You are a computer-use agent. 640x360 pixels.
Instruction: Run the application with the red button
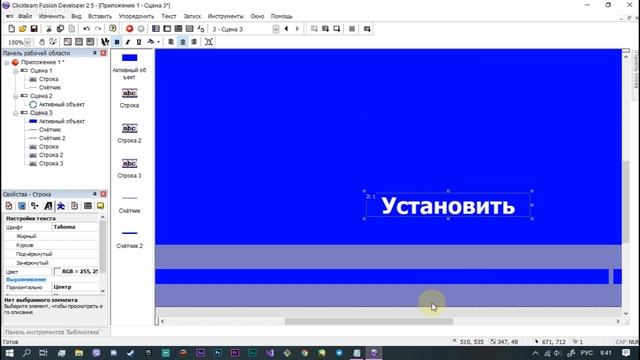coord(129,29)
